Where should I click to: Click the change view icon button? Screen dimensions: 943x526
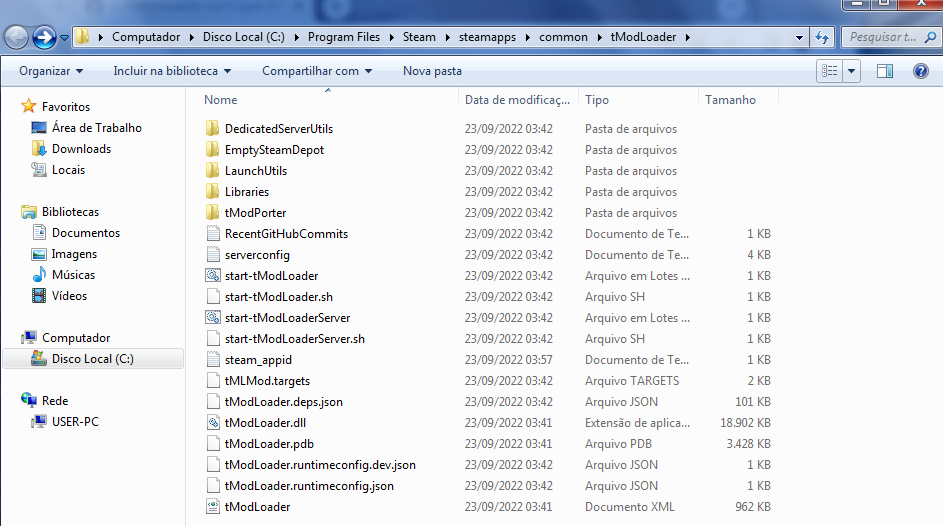click(x=830, y=71)
